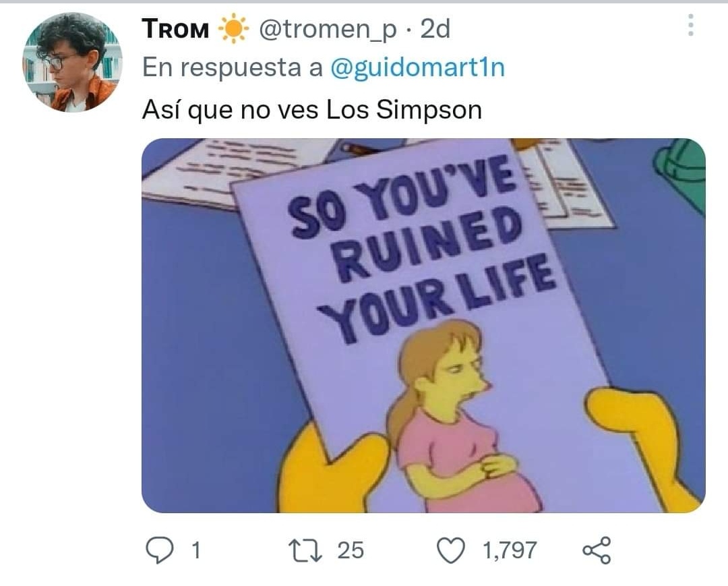The height and width of the screenshot is (586, 728).
Task: Expand the Simpsons pamphlet image
Action: coord(423,326)
